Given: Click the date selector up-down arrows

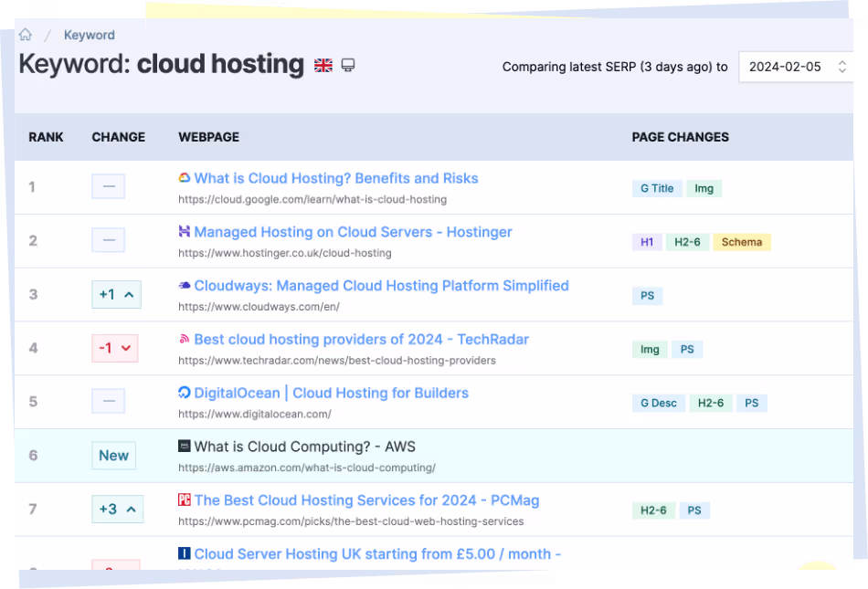Looking at the screenshot, I should pyautogui.click(x=842, y=67).
